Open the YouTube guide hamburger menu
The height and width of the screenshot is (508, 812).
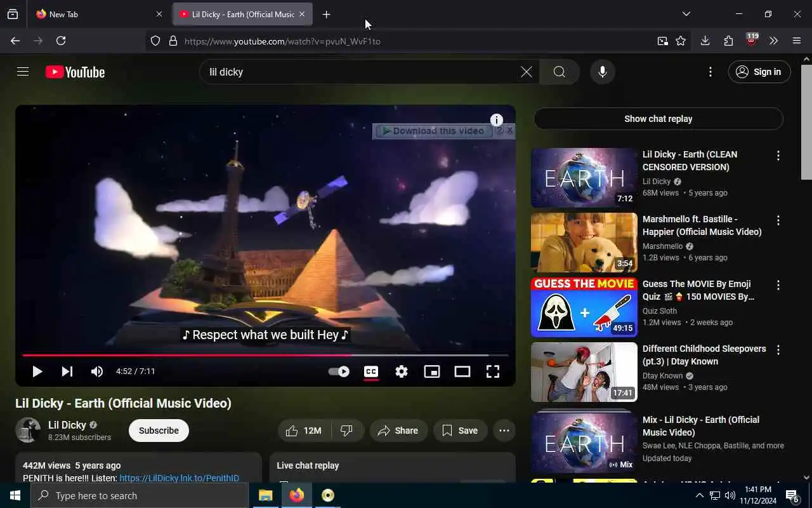pos(23,72)
